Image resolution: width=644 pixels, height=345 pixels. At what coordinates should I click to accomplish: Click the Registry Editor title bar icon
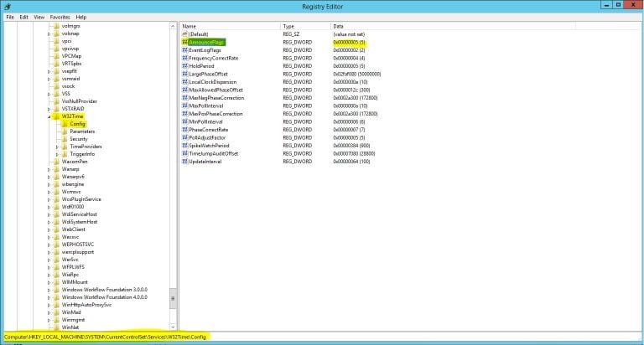coord(8,7)
